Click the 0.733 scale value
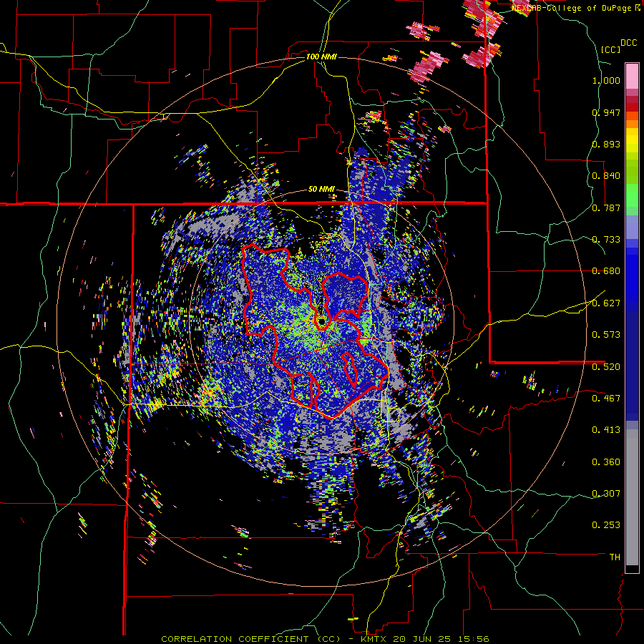The width and height of the screenshot is (644, 644). [x=606, y=240]
